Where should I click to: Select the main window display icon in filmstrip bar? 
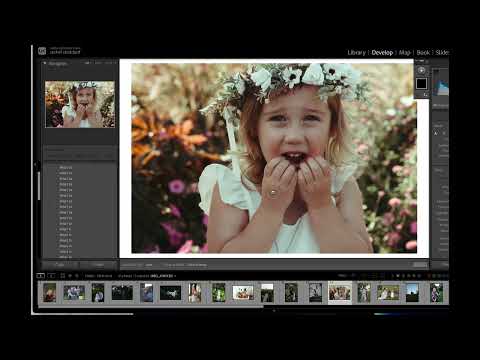click(x=40, y=276)
